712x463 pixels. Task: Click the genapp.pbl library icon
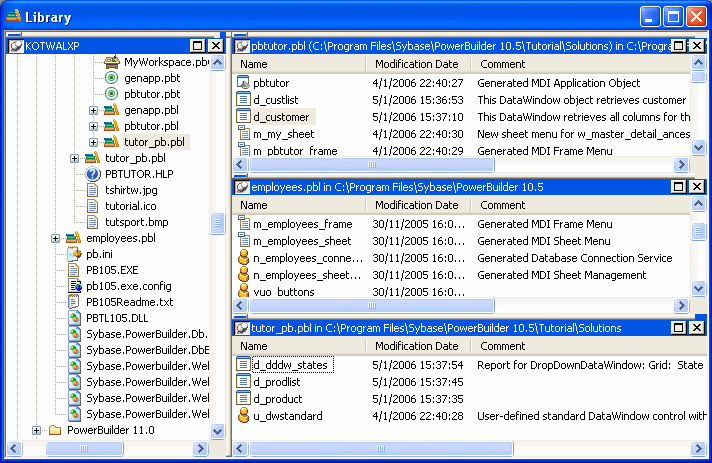pyautogui.click(x=111, y=110)
